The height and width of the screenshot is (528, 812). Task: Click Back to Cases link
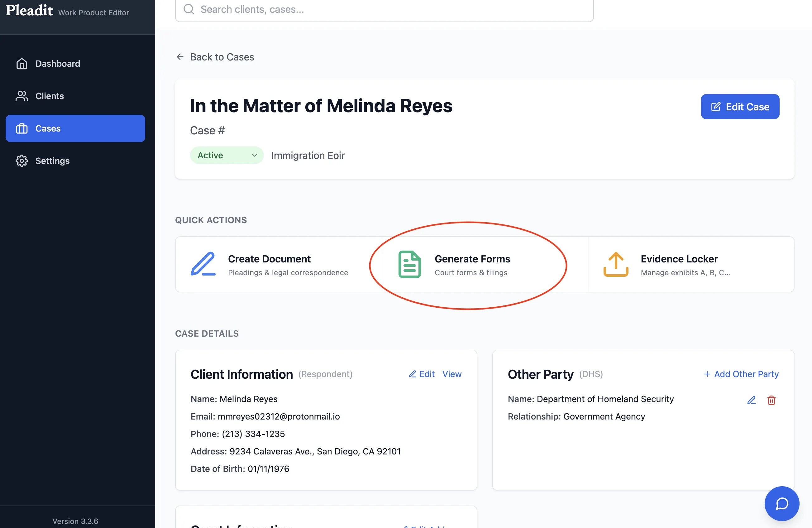pos(215,57)
